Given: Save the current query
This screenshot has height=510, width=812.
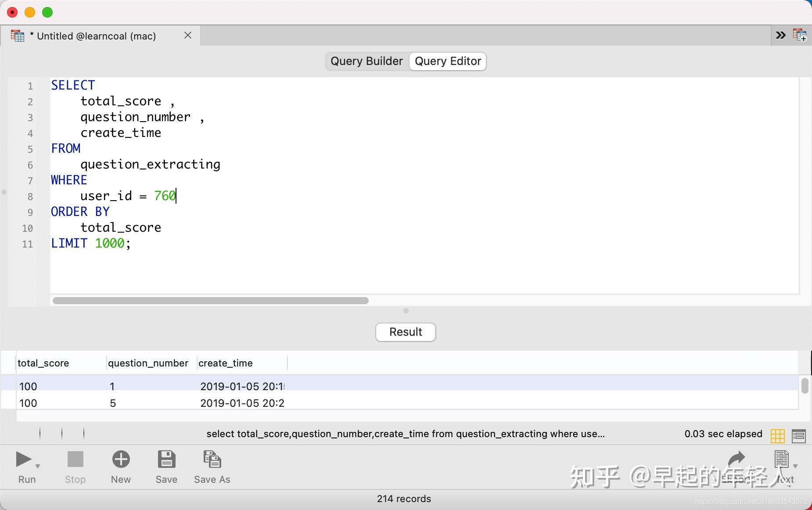Looking at the screenshot, I should pos(166,460).
